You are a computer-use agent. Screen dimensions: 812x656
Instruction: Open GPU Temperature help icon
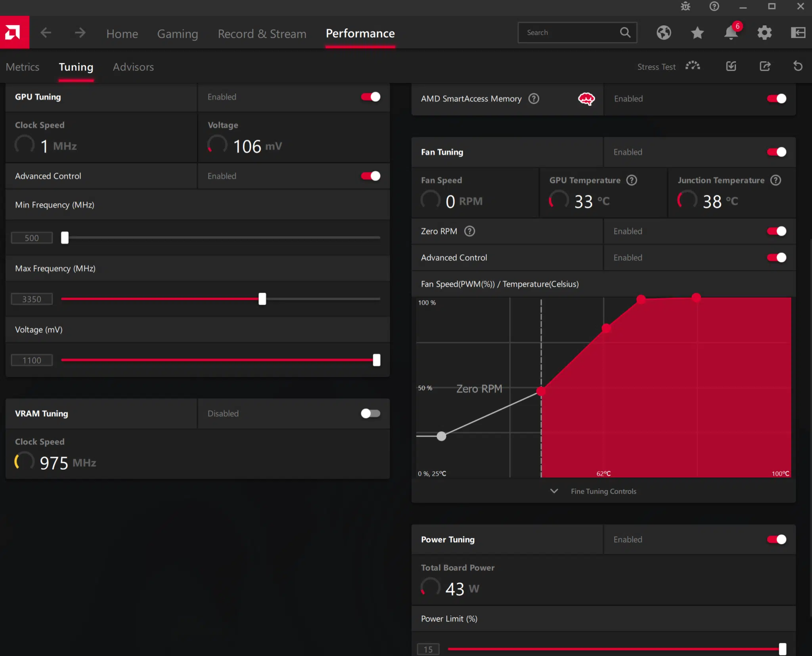point(631,180)
